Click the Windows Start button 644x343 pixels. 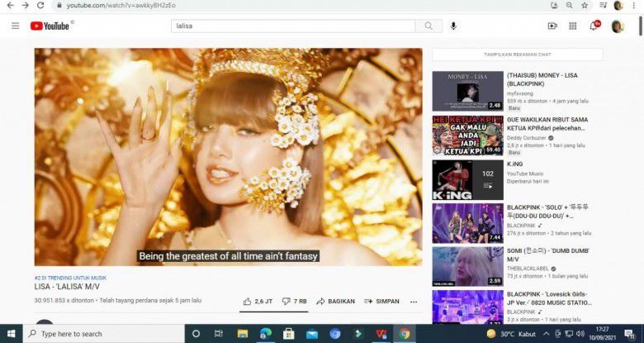click(11, 334)
